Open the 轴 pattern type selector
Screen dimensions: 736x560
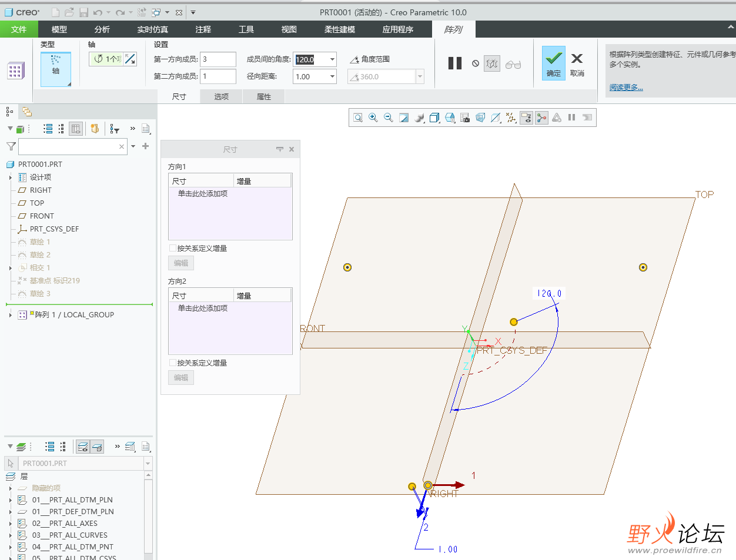56,69
